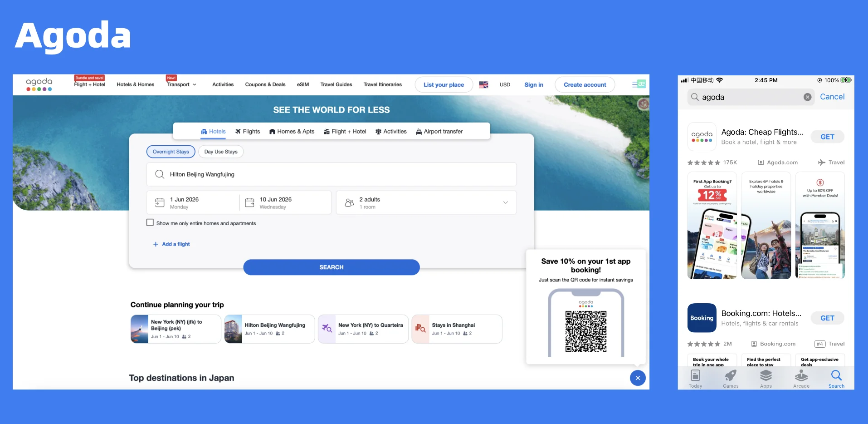This screenshot has width=868, height=424.
Task: Open the USD currency selector
Action: (505, 85)
